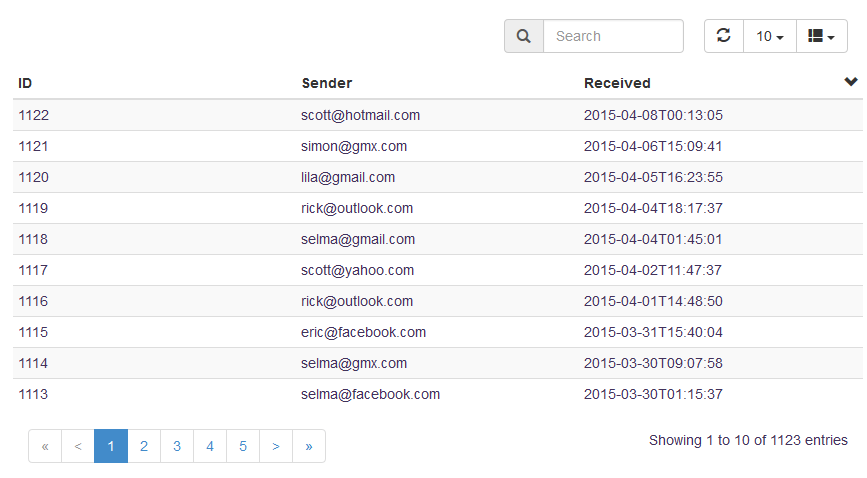Select row from eric@facebook.com
This screenshot has width=867, height=478.
click(x=437, y=332)
